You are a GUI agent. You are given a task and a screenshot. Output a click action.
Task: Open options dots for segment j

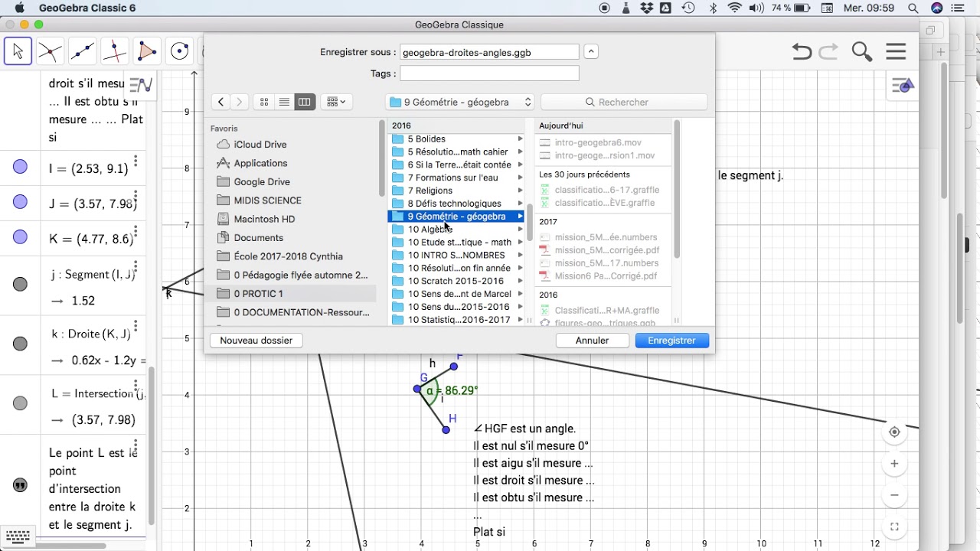click(x=136, y=266)
